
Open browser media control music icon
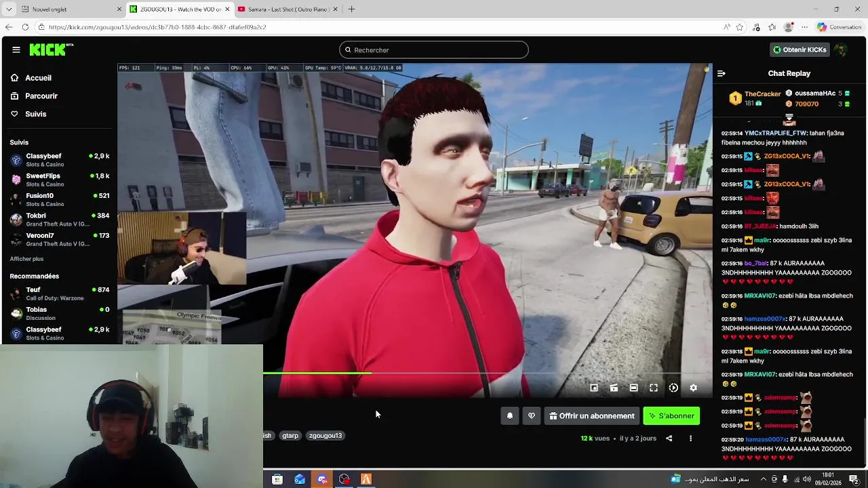point(756,27)
